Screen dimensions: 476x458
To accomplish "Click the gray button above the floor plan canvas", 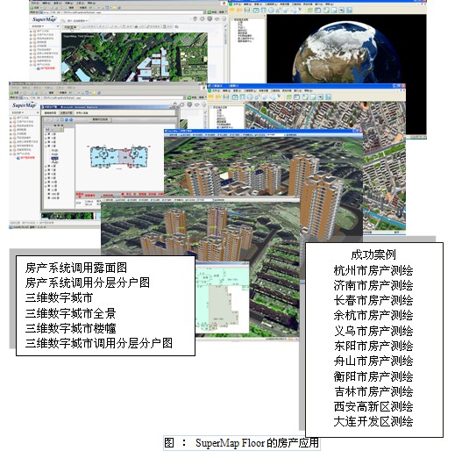I will coord(100,119).
